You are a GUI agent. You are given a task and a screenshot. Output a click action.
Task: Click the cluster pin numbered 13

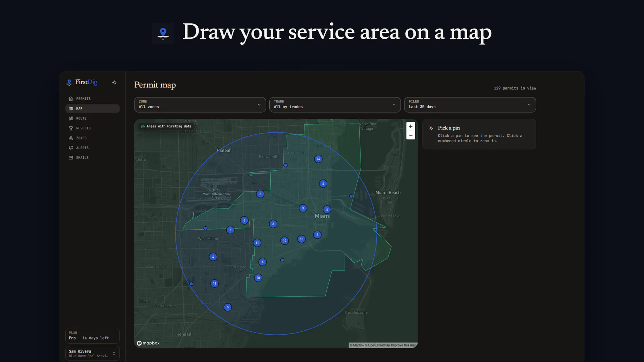click(x=302, y=239)
